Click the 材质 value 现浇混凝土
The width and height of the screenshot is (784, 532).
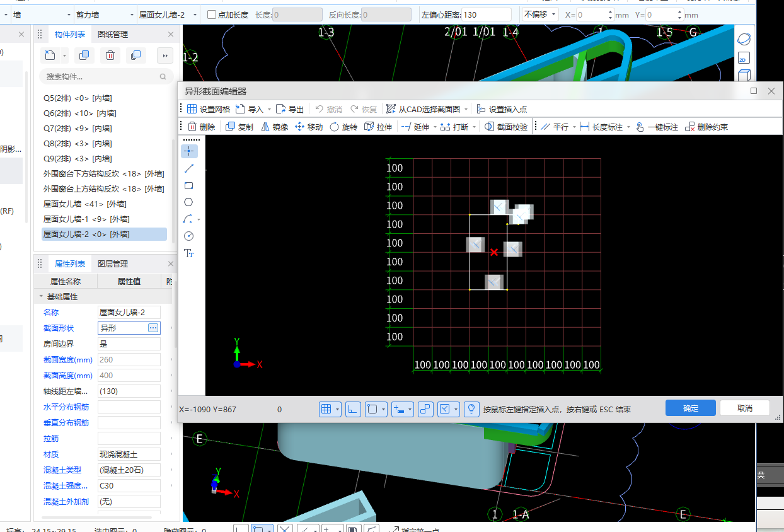[129, 454]
